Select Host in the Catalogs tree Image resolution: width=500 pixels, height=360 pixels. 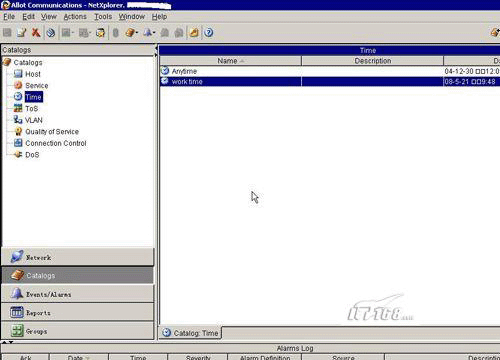(x=33, y=74)
